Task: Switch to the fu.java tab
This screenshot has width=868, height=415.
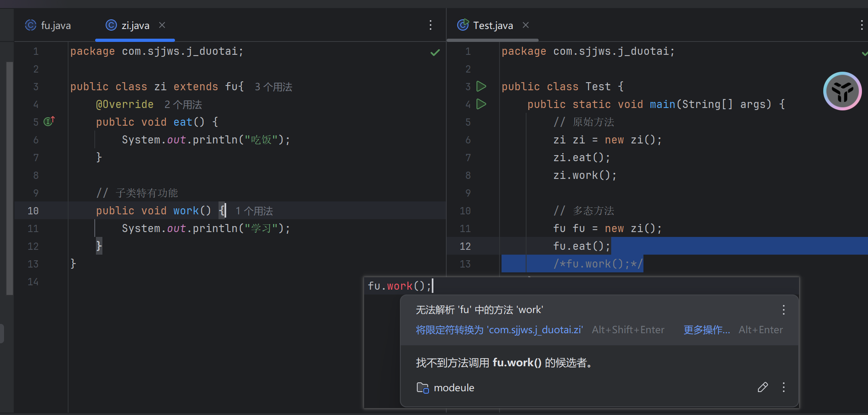Action: point(48,25)
